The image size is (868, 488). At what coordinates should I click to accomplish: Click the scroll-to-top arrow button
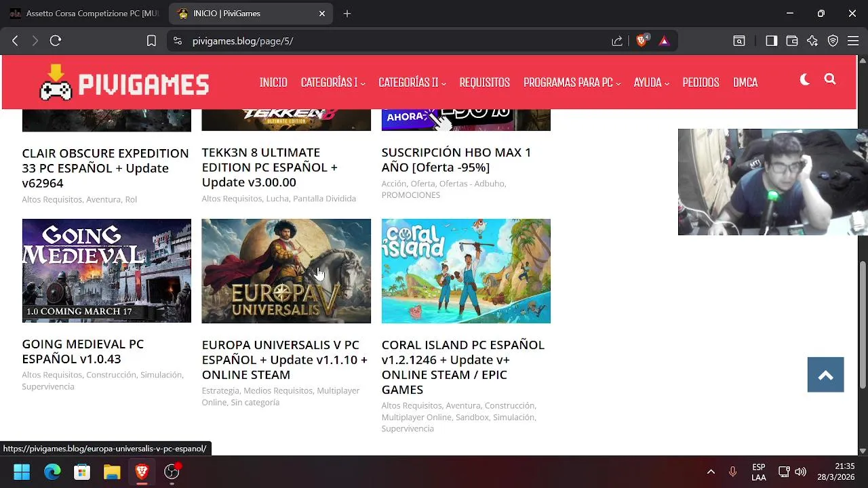825,375
